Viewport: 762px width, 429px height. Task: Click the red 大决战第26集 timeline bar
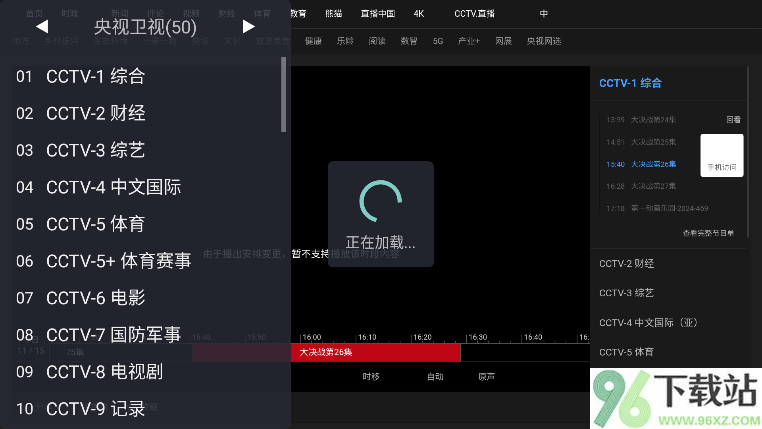(375, 352)
